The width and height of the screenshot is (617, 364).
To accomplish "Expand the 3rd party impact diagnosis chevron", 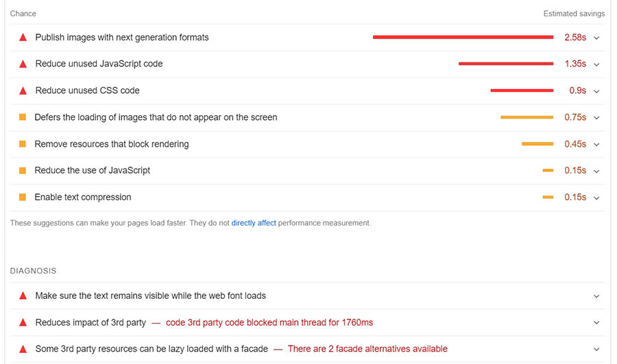I will pos(596,322).
